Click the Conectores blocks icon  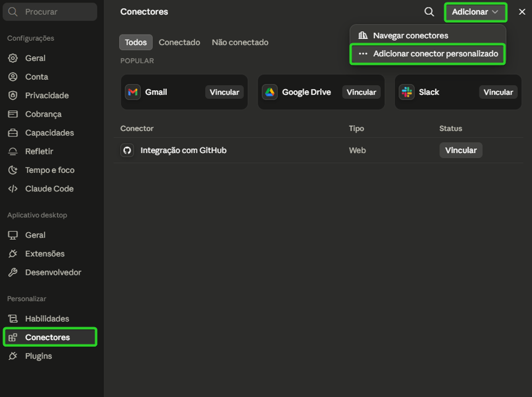13,337
